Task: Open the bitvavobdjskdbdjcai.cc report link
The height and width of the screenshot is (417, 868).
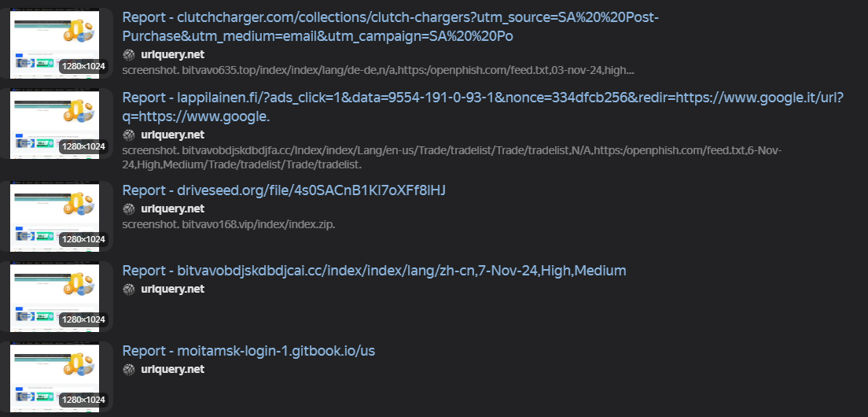Action: (x=374, y=270)
